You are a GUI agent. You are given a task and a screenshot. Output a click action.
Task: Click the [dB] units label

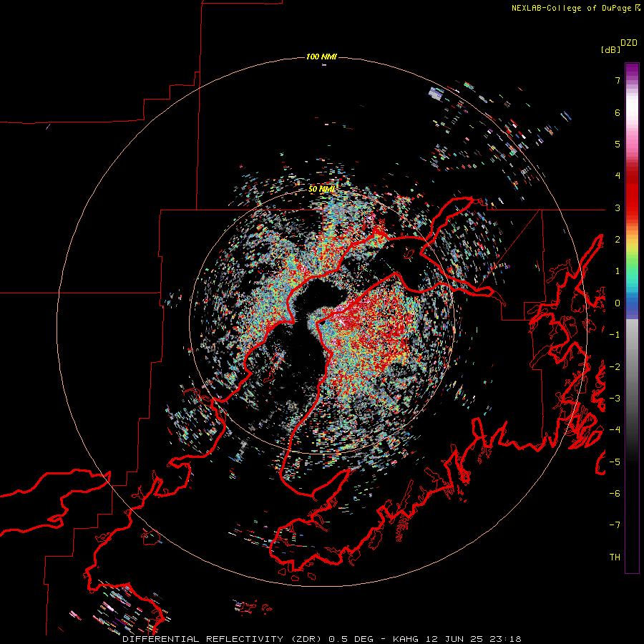click(610, 49)
